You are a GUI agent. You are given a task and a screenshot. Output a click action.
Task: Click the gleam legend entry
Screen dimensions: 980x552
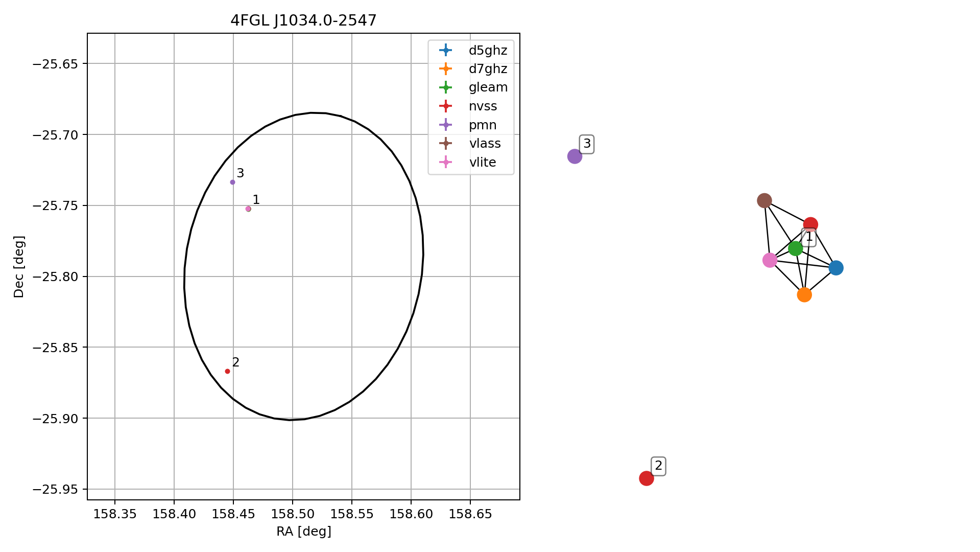473,87
